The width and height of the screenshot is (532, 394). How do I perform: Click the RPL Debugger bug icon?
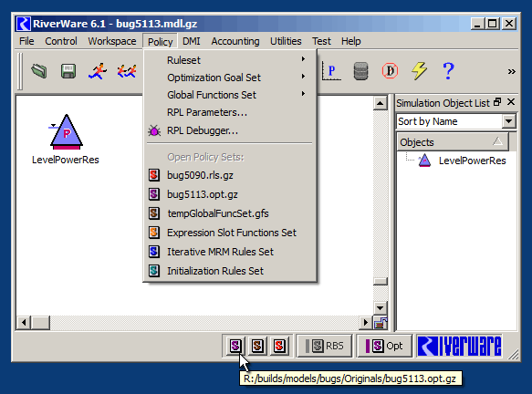(x=154, y=130)
